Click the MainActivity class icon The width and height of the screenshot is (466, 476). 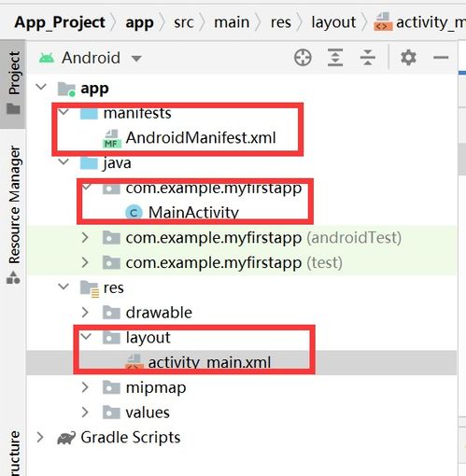click(x=134, y=213)
